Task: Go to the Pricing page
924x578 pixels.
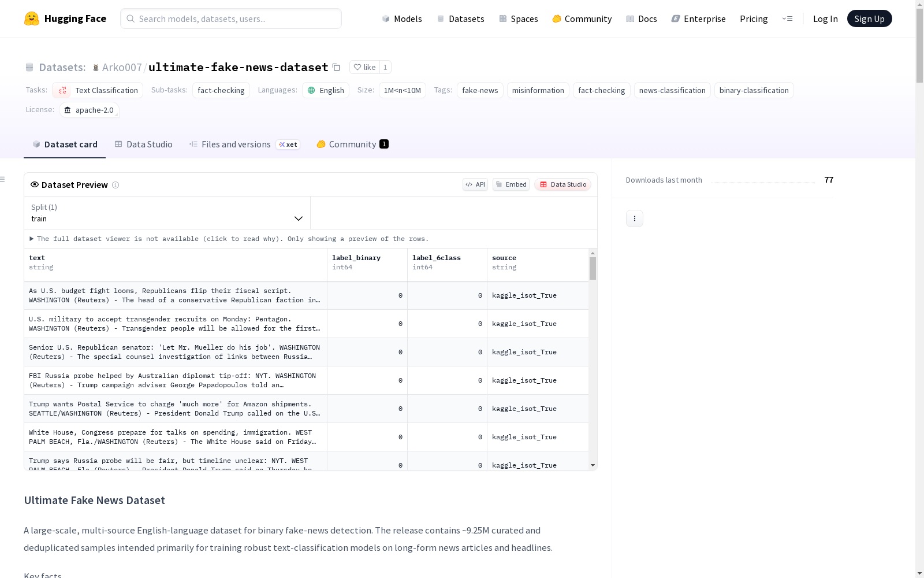Action: 754,18
